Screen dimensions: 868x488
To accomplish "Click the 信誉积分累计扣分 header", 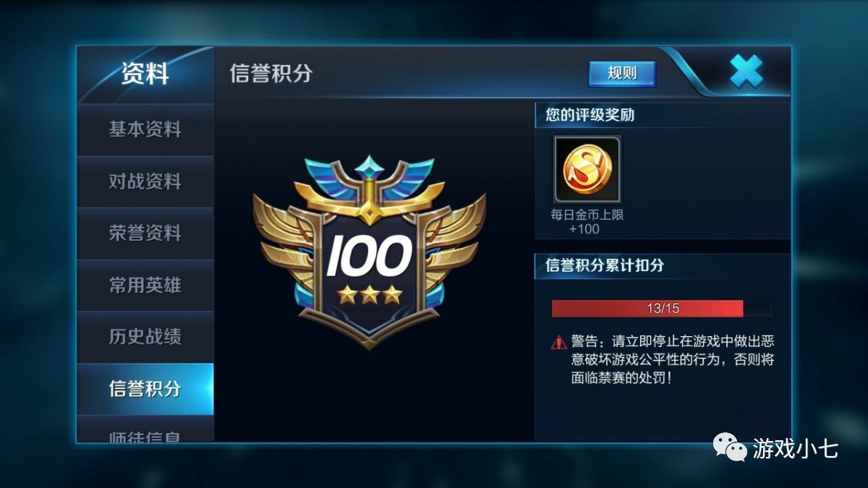I will coord(605,265).
